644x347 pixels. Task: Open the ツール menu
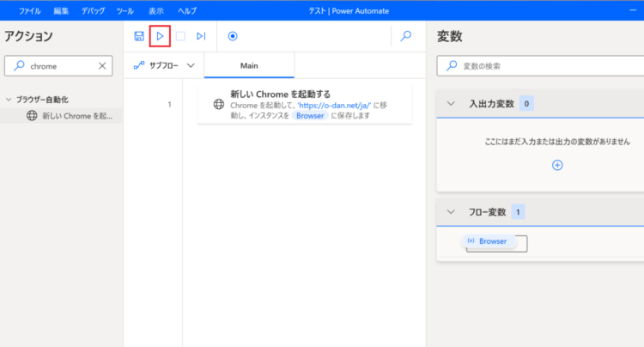point(125,11)
